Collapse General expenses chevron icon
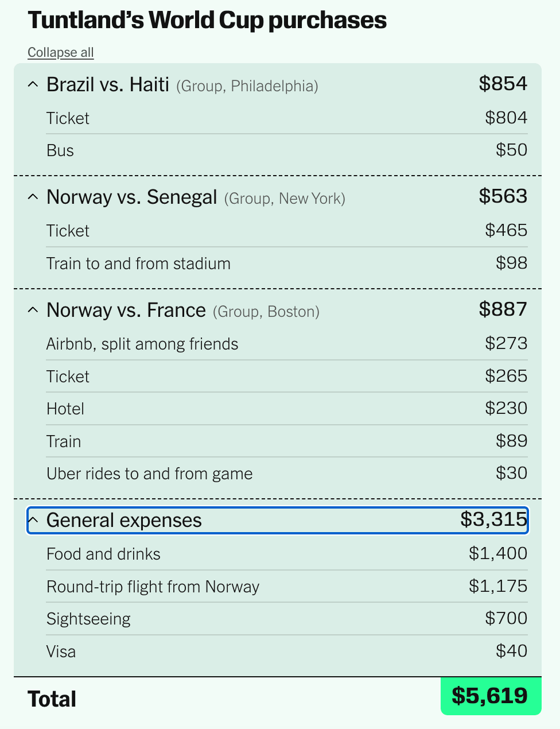Image resolution: width=560 pixels, height=729 pixels. (x=33, y=520)
